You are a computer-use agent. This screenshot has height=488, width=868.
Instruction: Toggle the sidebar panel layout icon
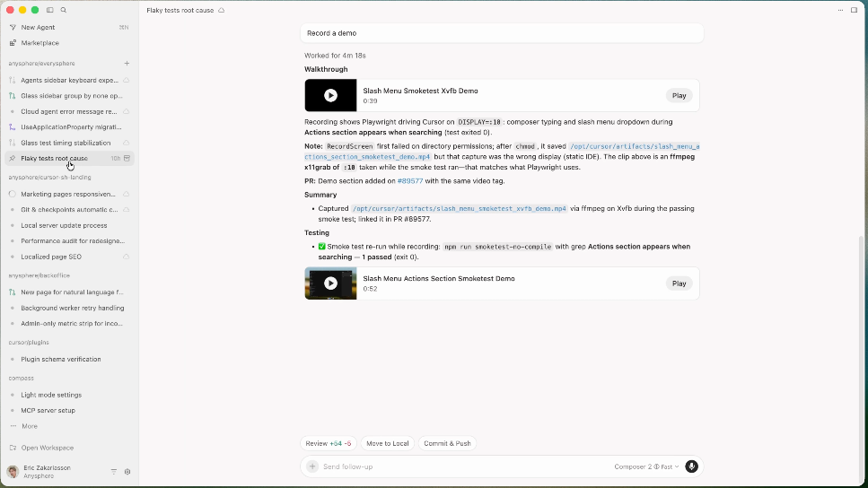pos(50,10)
